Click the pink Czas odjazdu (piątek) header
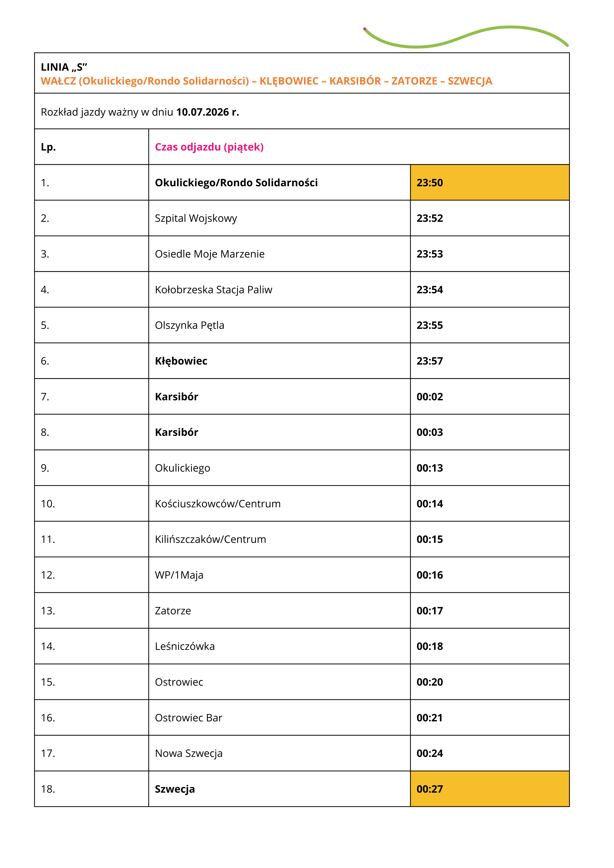The height and width of the screenshot is (868, 614). tap(209, 147)
